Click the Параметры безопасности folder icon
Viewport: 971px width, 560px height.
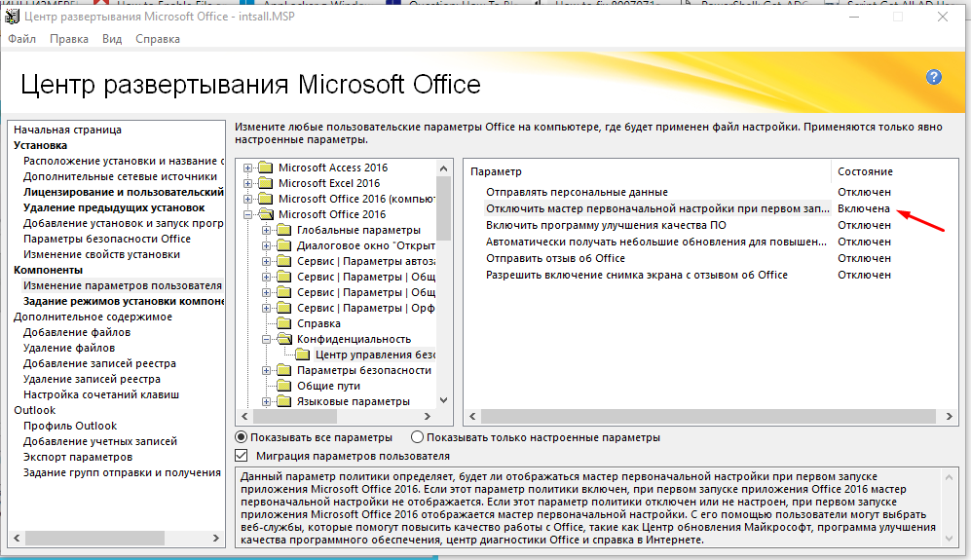point(284,370)
